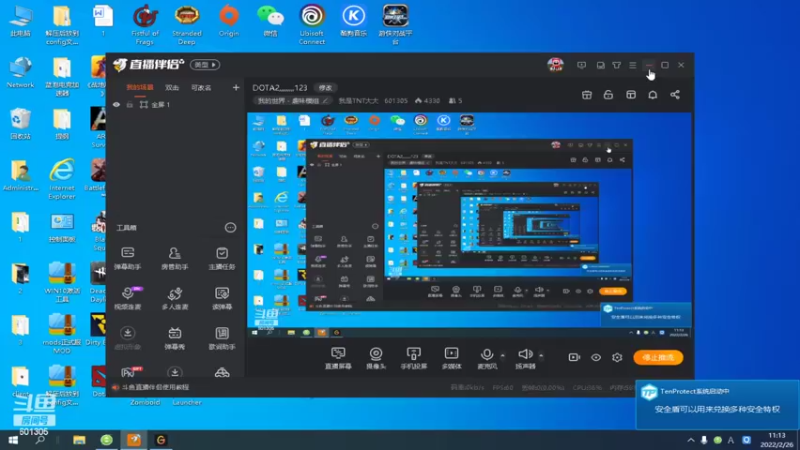Viewport: 800px width, 450px height.
Task: Click the FPS:60 status entry
Action: [503, 388]
